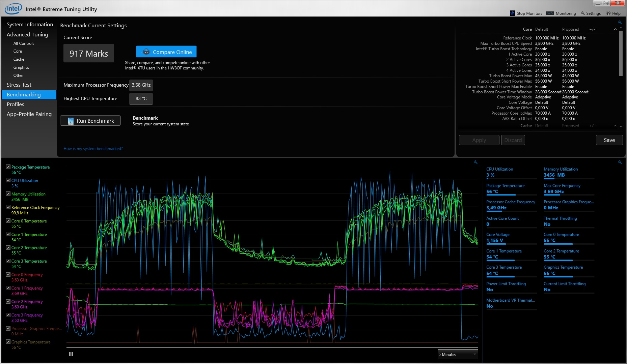Click the wrench icon above monitor values

tap(620, 162)
